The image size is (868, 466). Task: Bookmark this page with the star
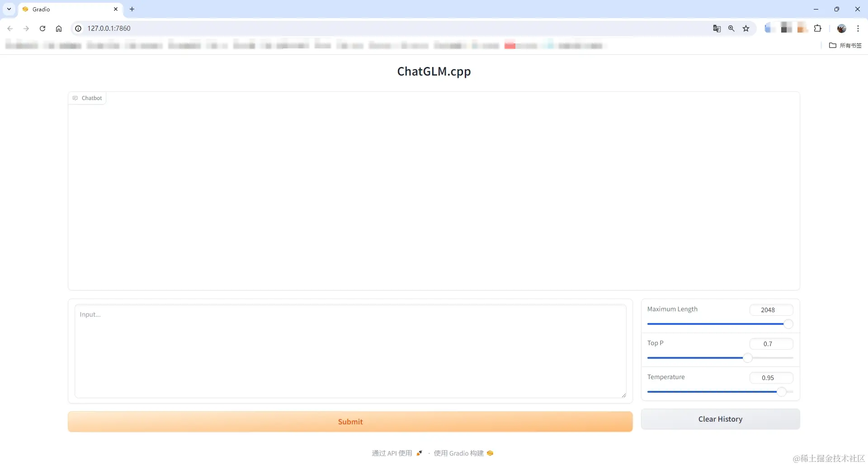tap(746, 29)
